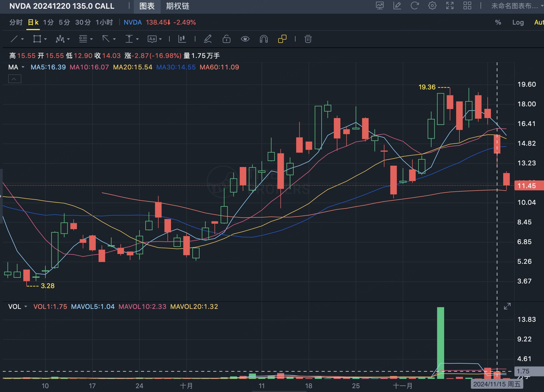Click the magnet snap mode icon
The width and height of the screenshot is (544, 392).
tap(264, 39)
